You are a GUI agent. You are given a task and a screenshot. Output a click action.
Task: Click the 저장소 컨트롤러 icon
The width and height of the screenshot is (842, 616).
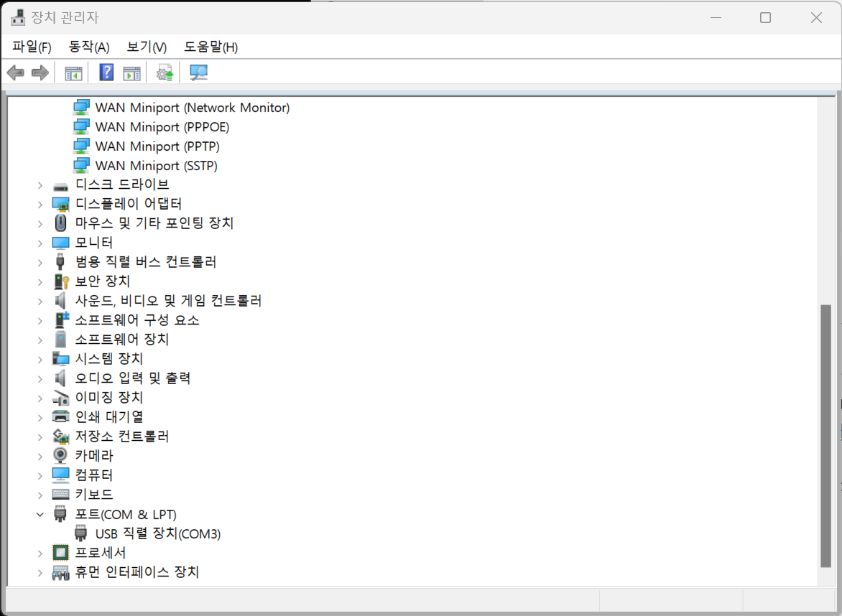click(x=60, y=437)
